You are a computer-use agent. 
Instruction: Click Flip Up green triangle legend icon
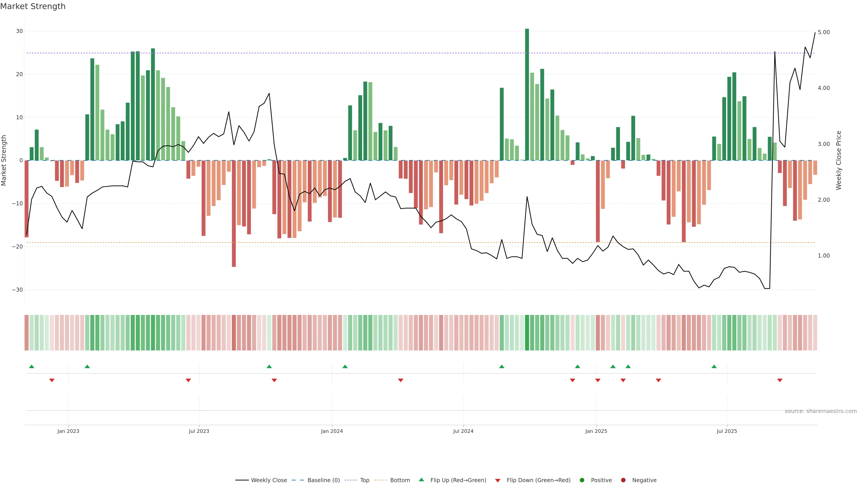(x=421, y=480)
